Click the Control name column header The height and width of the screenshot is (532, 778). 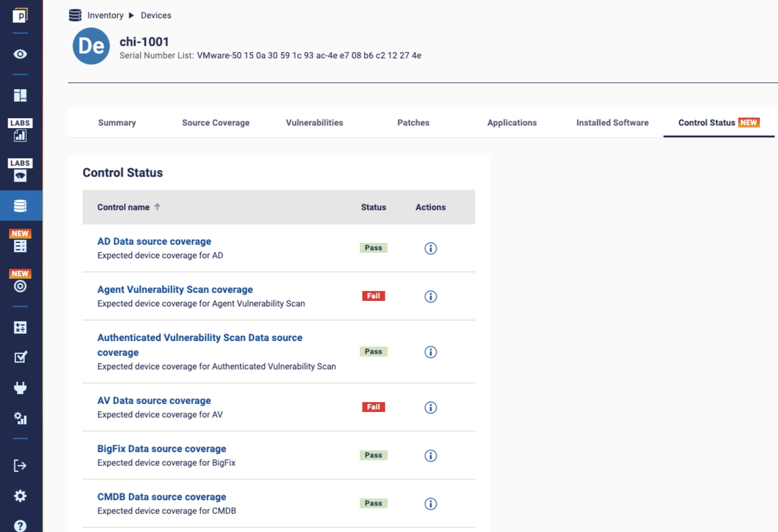(123, 207)
